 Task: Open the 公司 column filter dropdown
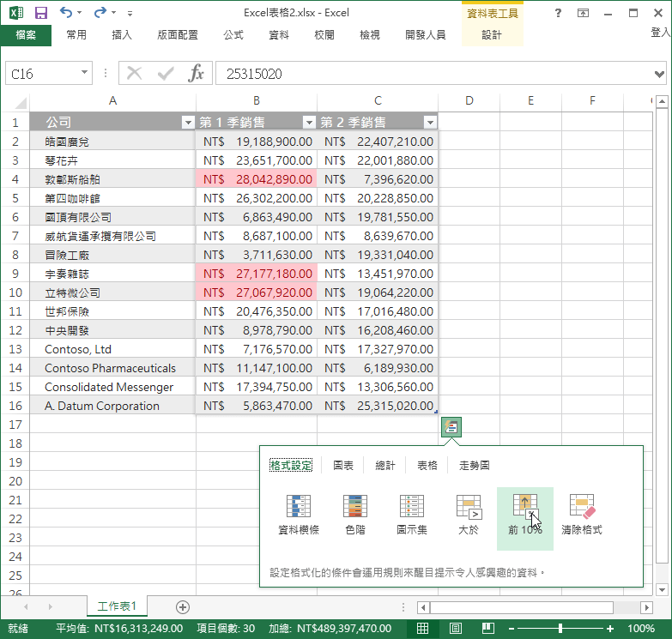(188, 123)
